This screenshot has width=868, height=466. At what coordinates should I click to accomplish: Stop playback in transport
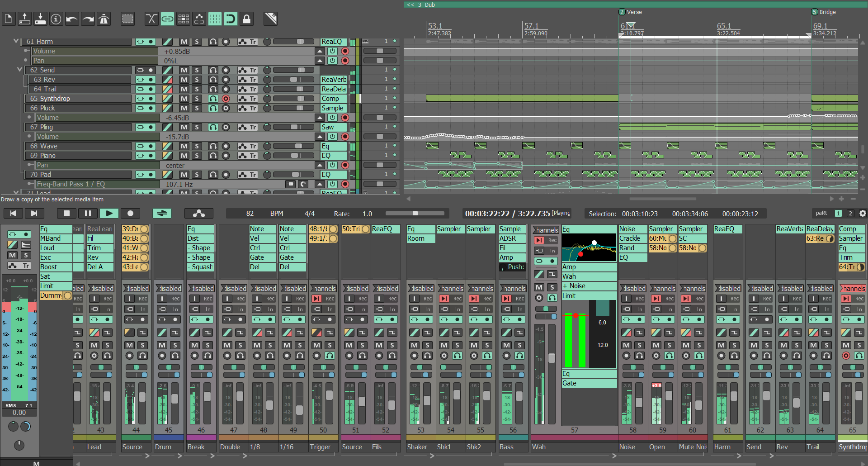tap(67, 213)
